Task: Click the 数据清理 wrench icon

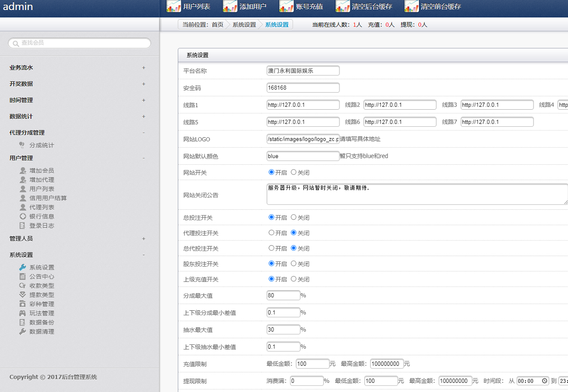Action: click(x=23, y=332)
